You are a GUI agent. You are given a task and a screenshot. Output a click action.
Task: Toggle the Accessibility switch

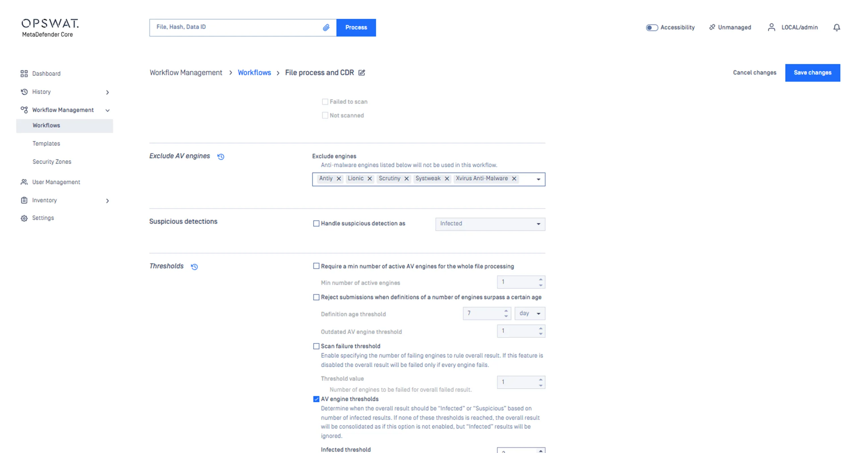(652, 27)
